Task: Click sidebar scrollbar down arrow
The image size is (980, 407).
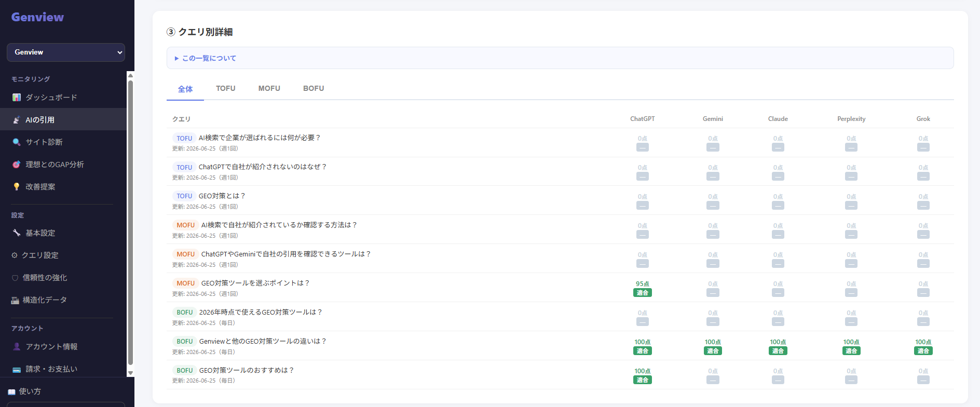Action: pyautogui.click(x=131, y=373)
